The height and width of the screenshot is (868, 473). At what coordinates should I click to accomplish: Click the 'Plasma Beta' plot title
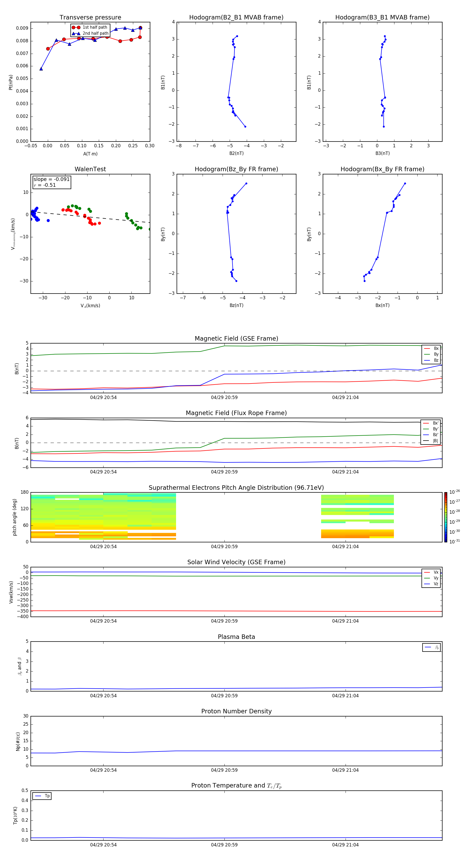[236, 637]
